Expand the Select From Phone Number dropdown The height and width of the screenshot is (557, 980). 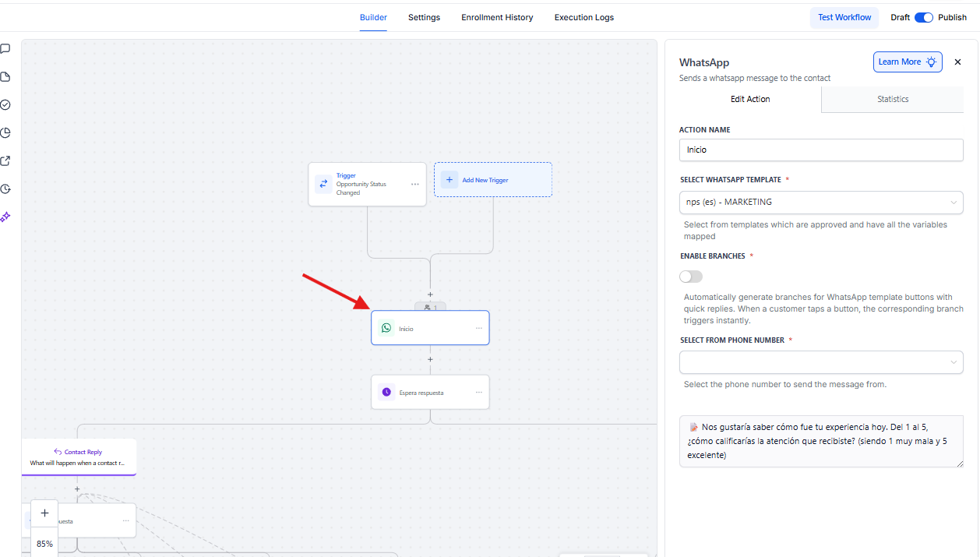[x=821, y=362]
